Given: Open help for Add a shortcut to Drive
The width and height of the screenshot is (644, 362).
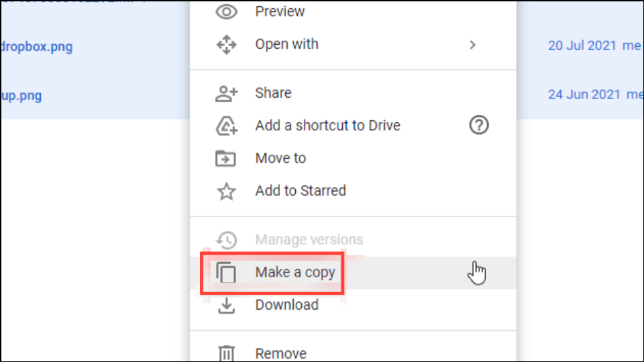Looking at the screenshot, I should pyautogui.click(x=479, y=126).
